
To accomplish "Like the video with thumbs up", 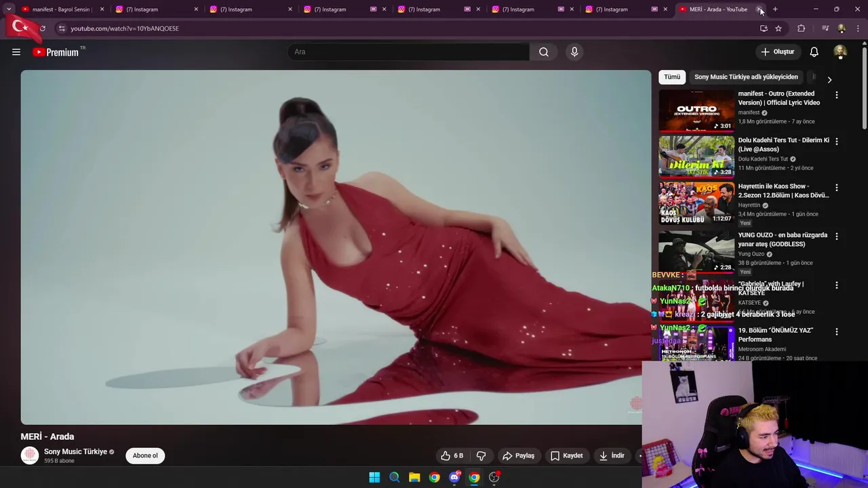I will (452, 455).
